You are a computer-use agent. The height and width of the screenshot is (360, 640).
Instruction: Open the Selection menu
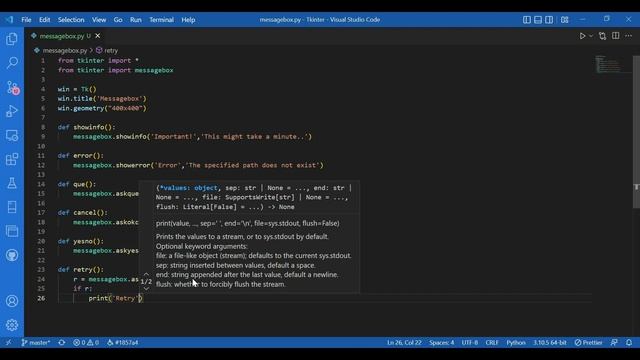(x=71, y=20)
